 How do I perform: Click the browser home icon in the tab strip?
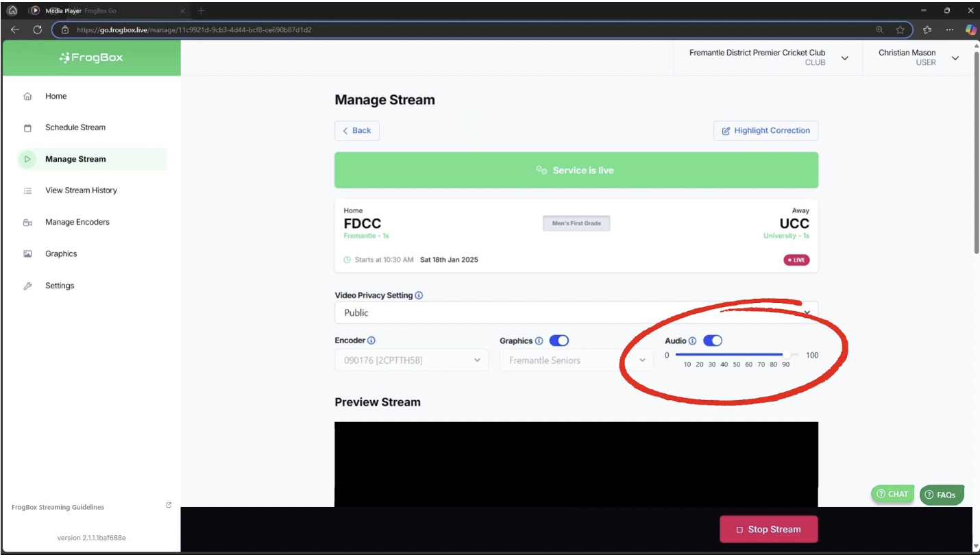(12, 10)
